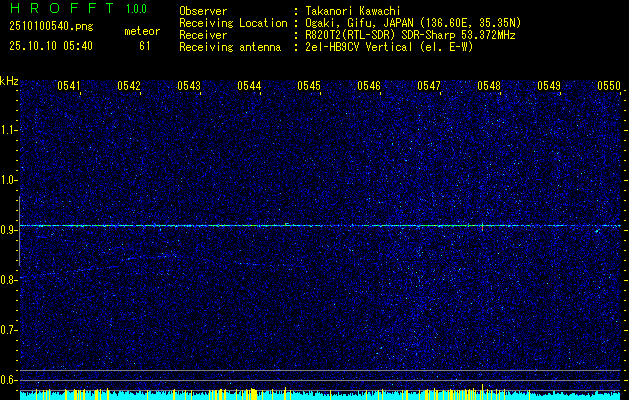The height and width of the screenshot is (400, 629).
Task: Click the 0545 time marker
Action: coord(309,85)
